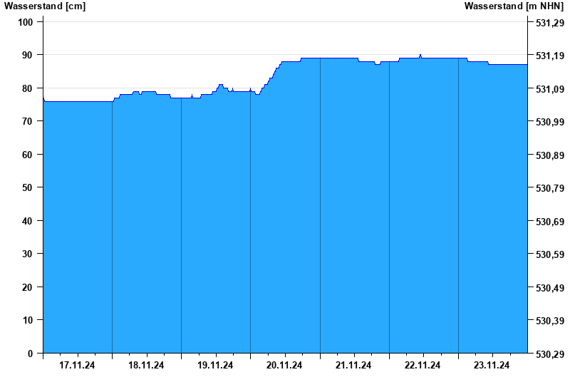Click the left axis value 50
570x392 pixels.
(27, 187)
